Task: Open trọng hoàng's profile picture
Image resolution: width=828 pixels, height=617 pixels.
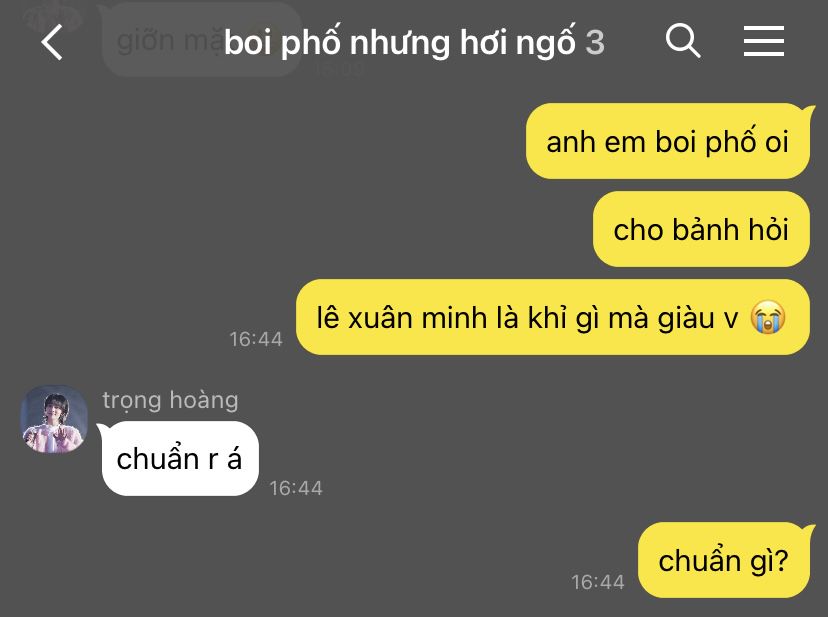Action: pos(54,419)
